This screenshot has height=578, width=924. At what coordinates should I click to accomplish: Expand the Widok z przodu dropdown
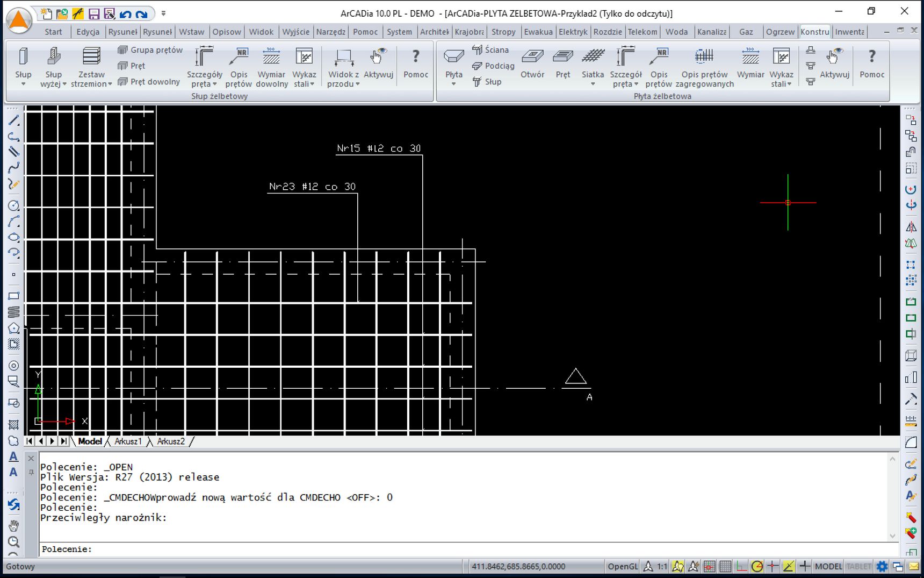pyautogui.click(x=358, y=84)
